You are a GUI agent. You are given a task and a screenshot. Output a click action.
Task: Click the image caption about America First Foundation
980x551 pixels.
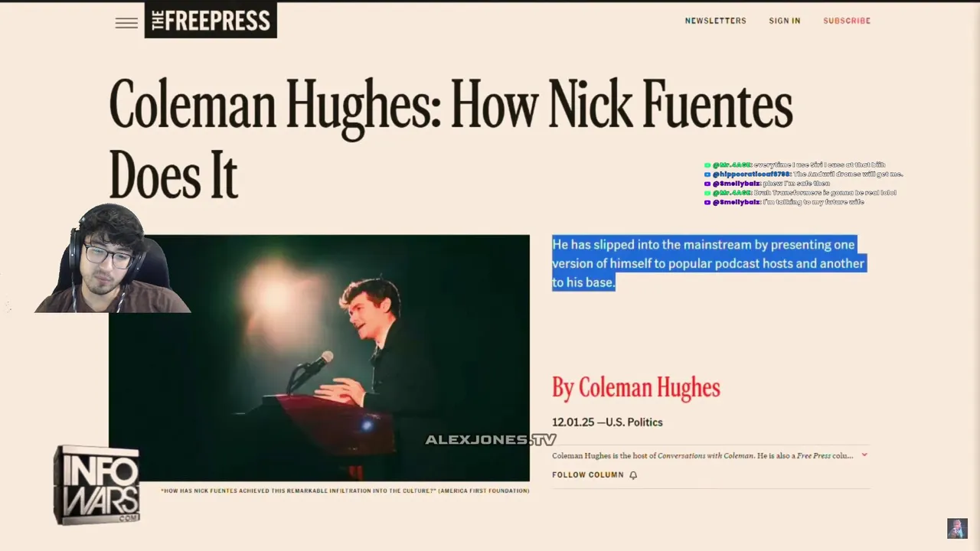tap(345, 490)
